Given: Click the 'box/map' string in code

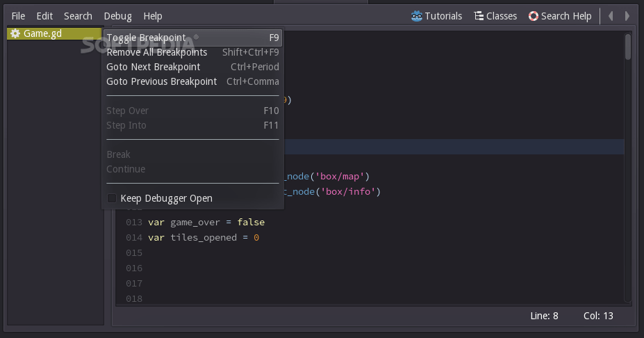Looking at the screenshot, I should click(340, 177).
